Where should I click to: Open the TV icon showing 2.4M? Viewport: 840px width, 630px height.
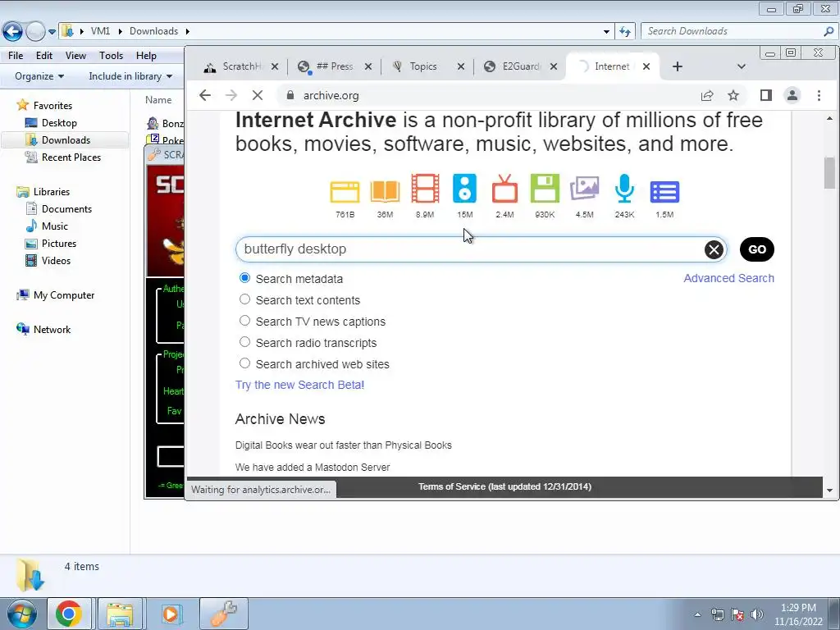[504, 189]
